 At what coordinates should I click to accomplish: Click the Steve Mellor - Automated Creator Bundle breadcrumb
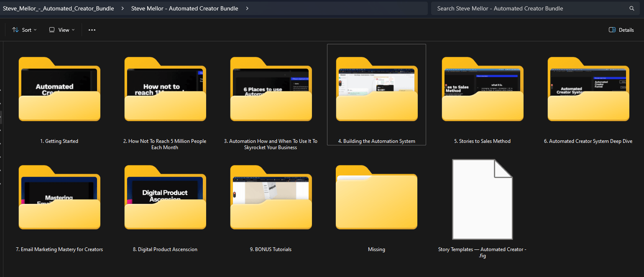pyautogui.click(x=185, y=8)
